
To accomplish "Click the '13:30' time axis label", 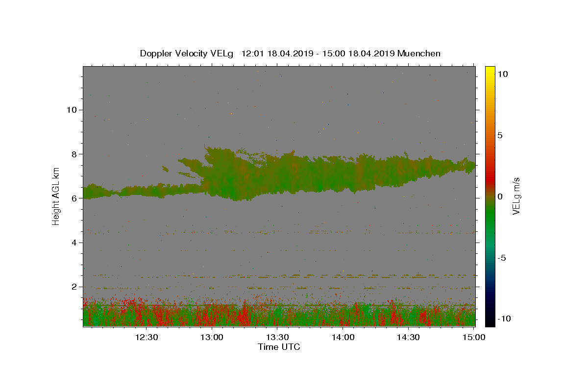I will (x=277, y=337).
